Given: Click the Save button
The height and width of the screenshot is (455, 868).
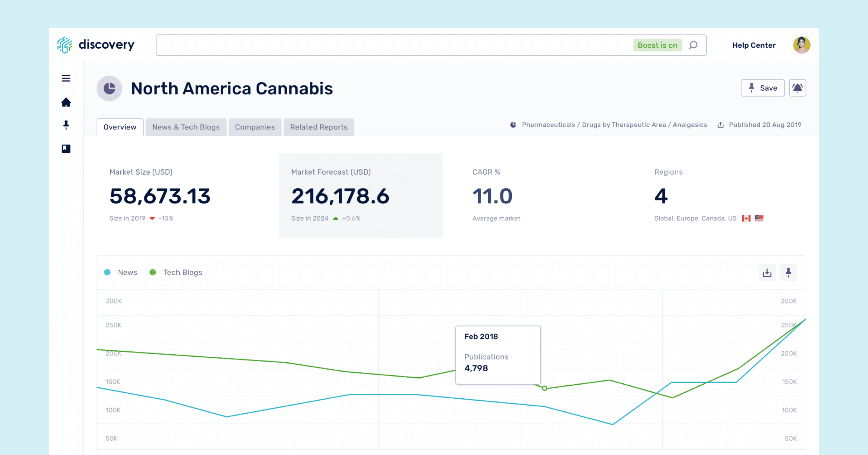Looking at the screenshot, I should point(762,88).
